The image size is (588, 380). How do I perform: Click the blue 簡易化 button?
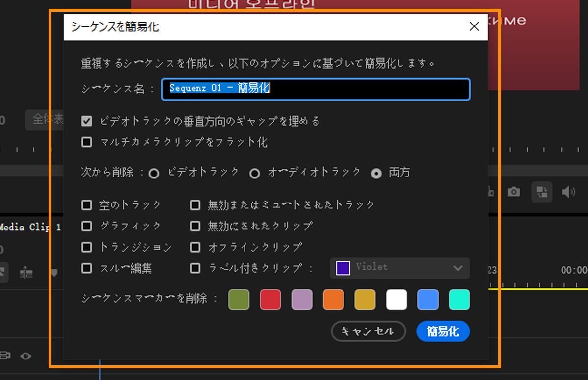pyautogui.click(x=443, y=331)
